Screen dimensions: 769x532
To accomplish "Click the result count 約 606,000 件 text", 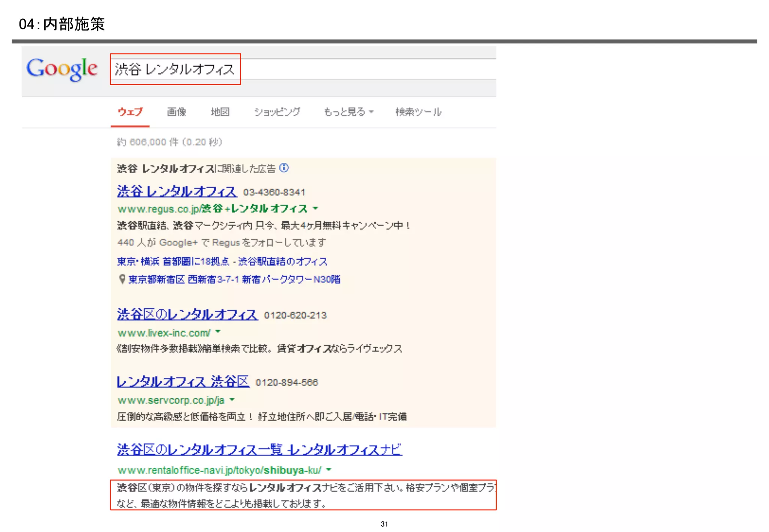I will tap(170, 142).
